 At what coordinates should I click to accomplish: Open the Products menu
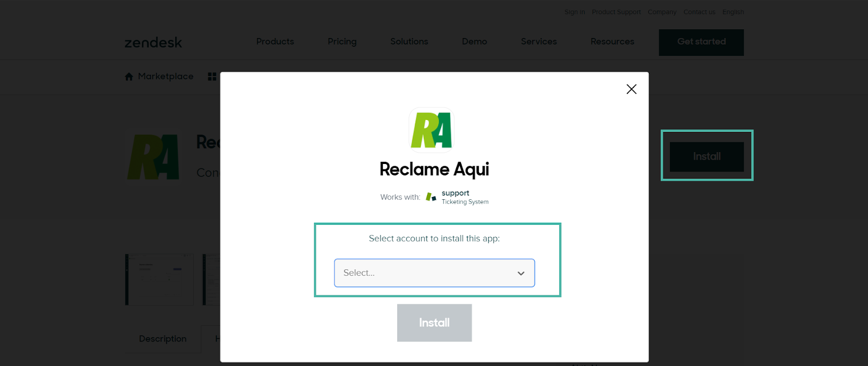pyautogui.click(x=275, y=42)
